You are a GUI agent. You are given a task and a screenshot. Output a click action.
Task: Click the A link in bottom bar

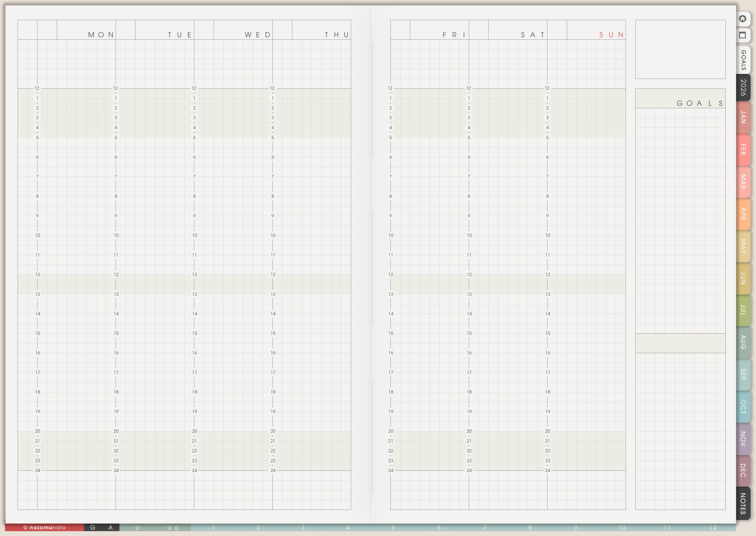[x=110, y=527]
